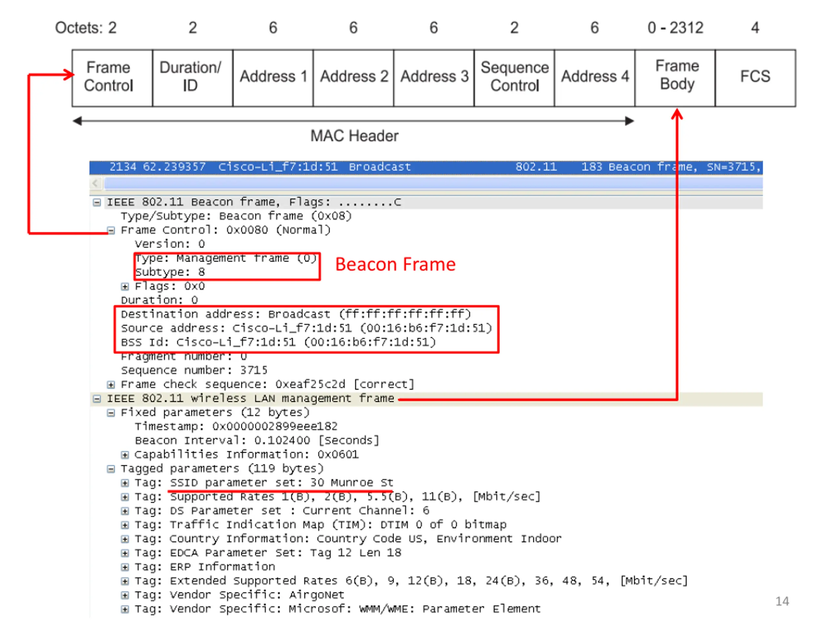Collapse the Tagged parameters (119 bytes) node

tap(111, 469)
